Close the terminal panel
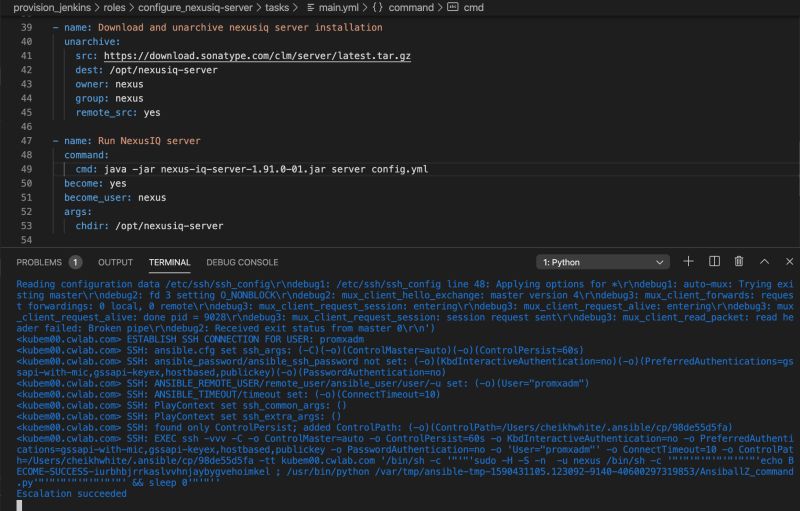Image resolution: width=800 pixels, height=511 pixels. 789,262
